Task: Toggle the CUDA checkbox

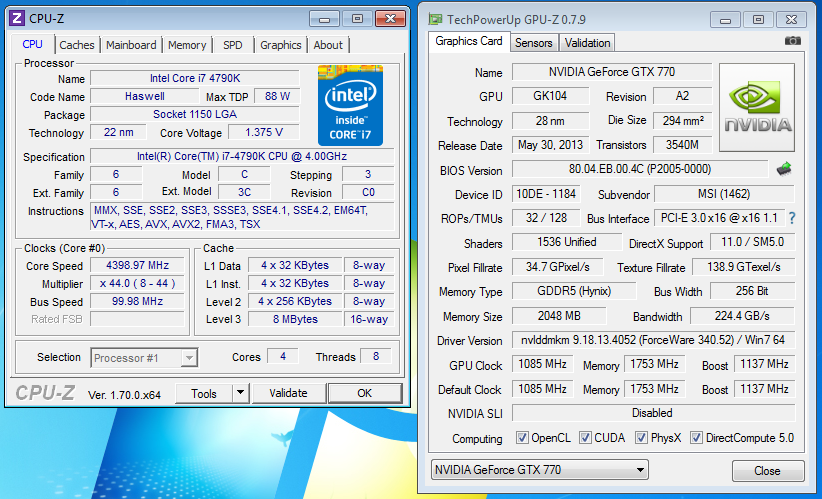Action: coord(585,438)
